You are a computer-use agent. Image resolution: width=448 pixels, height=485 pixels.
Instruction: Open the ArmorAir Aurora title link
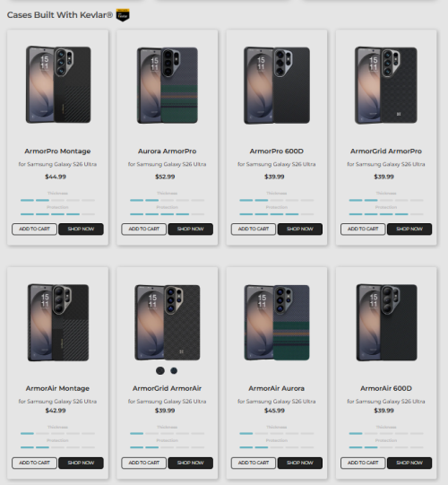[277, 388]
